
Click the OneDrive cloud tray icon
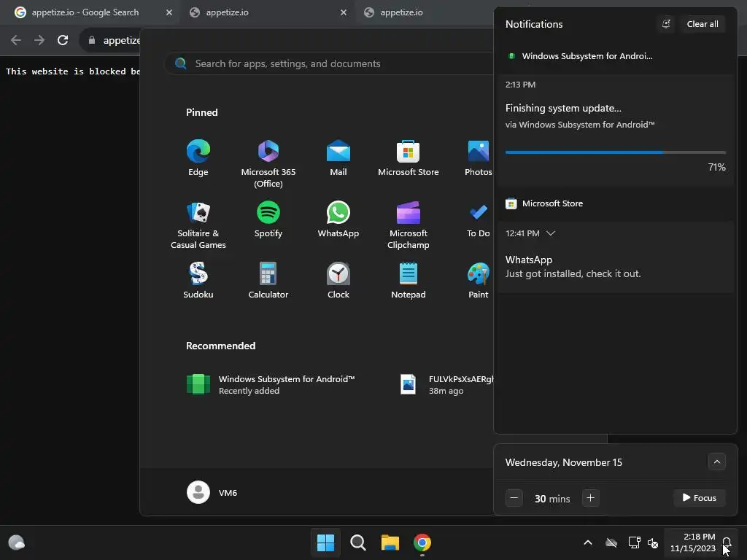[x=611, y=542]
